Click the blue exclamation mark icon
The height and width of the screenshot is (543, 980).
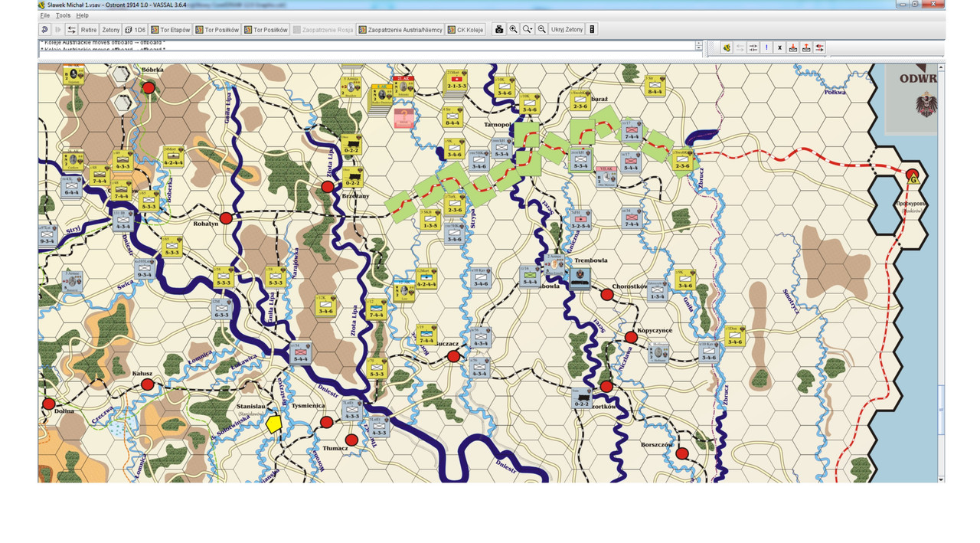pos(766,47)
